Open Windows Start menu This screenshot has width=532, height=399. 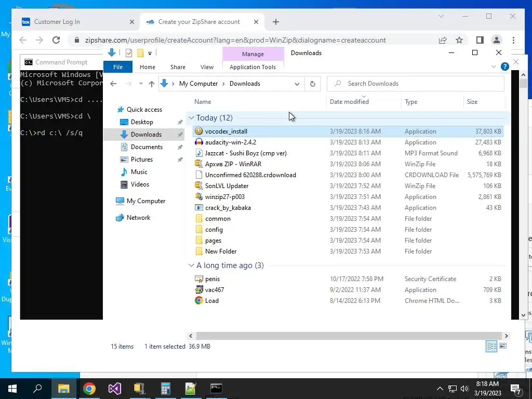coord(12,389)
